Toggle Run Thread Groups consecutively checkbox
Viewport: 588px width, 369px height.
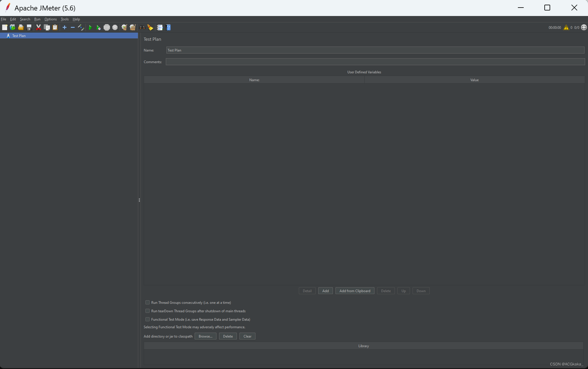tap(148, 302)
